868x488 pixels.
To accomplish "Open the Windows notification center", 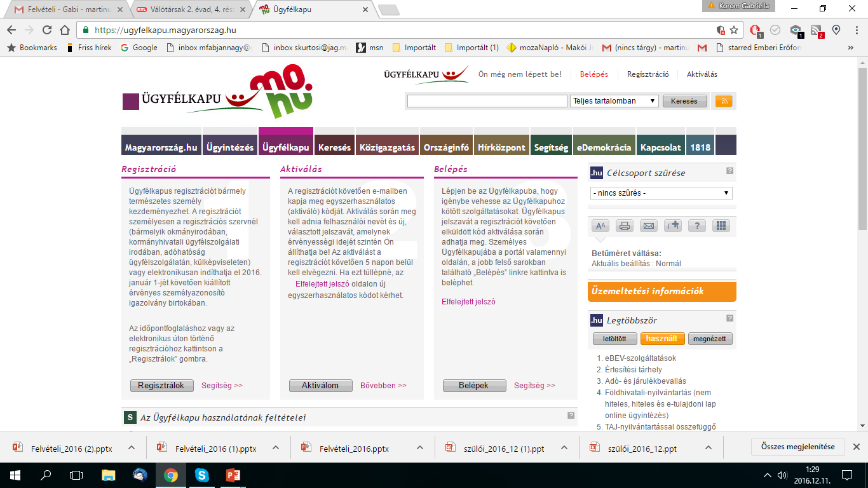I will pos(846,475).
